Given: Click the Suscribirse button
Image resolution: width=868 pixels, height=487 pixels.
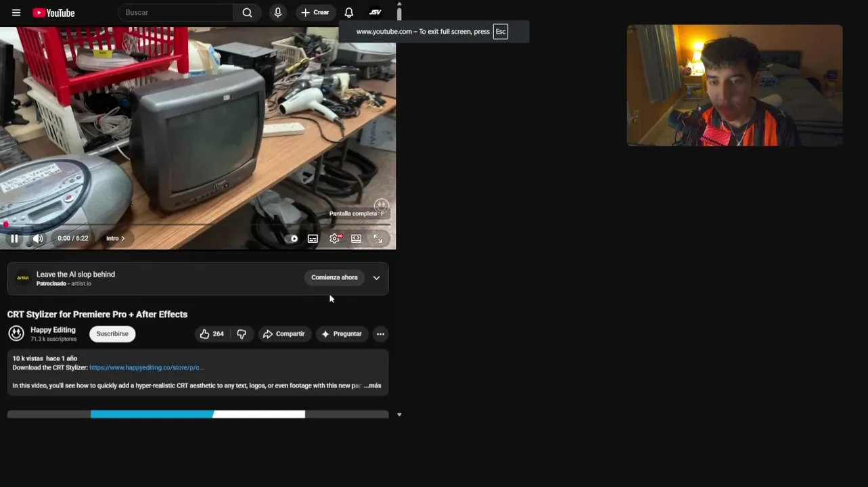Looking at the screenshot, I should [112, 333].
